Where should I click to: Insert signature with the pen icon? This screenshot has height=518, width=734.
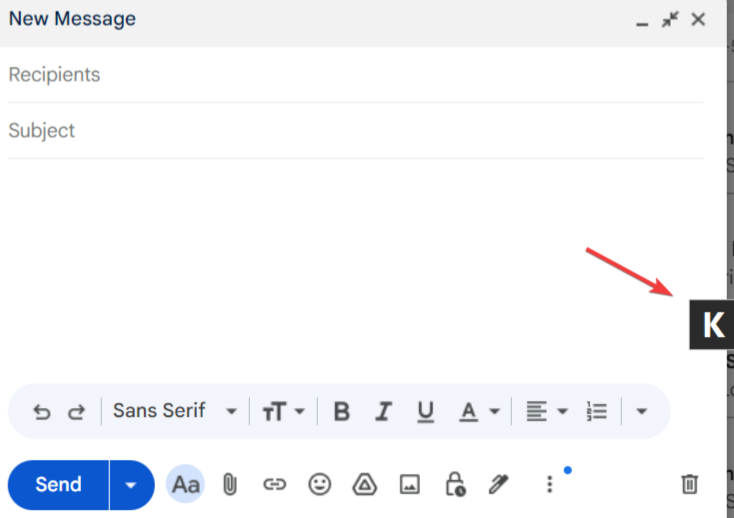coord(498,485)
